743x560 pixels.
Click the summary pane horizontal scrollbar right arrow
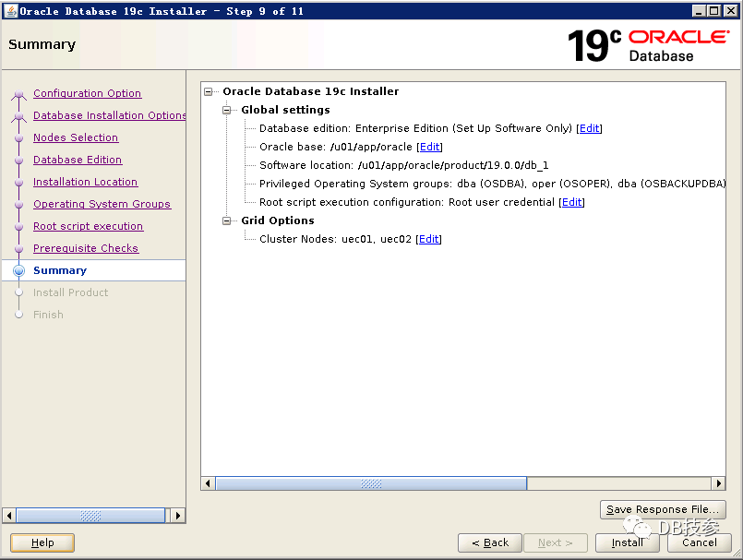point(718,483)
